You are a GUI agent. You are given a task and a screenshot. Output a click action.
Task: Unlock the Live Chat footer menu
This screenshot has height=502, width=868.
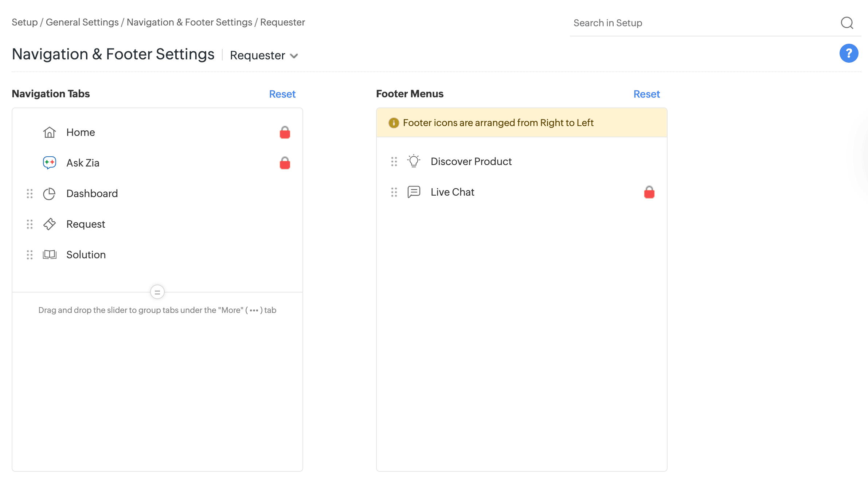pyautogui.click(x=649, y=192)
